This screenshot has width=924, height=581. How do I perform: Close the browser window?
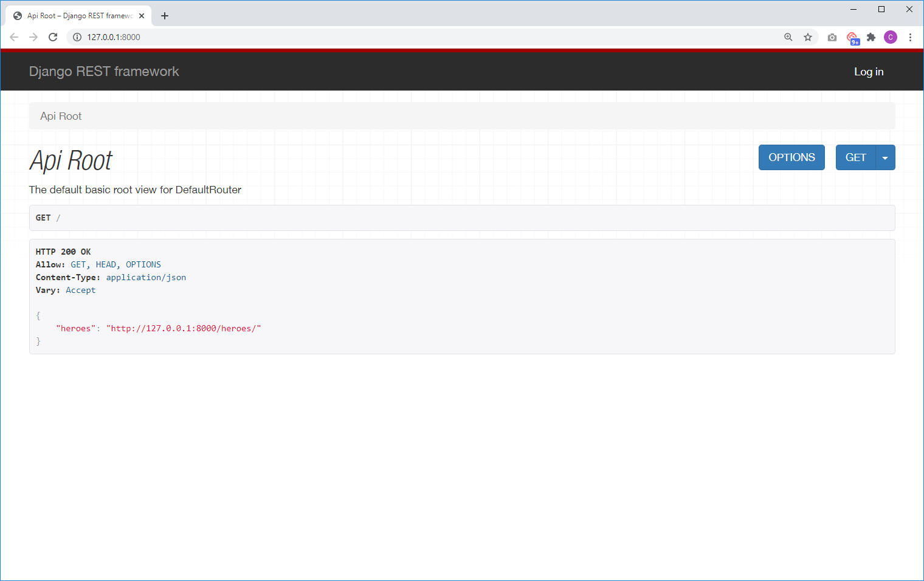(909, 9)
